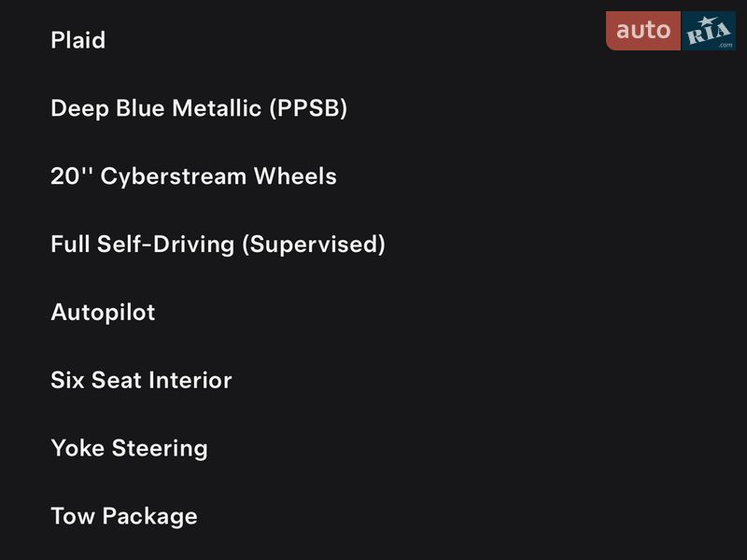Click the word Interior
This screenshot has height=560, width=747.
tap(191, 380)
